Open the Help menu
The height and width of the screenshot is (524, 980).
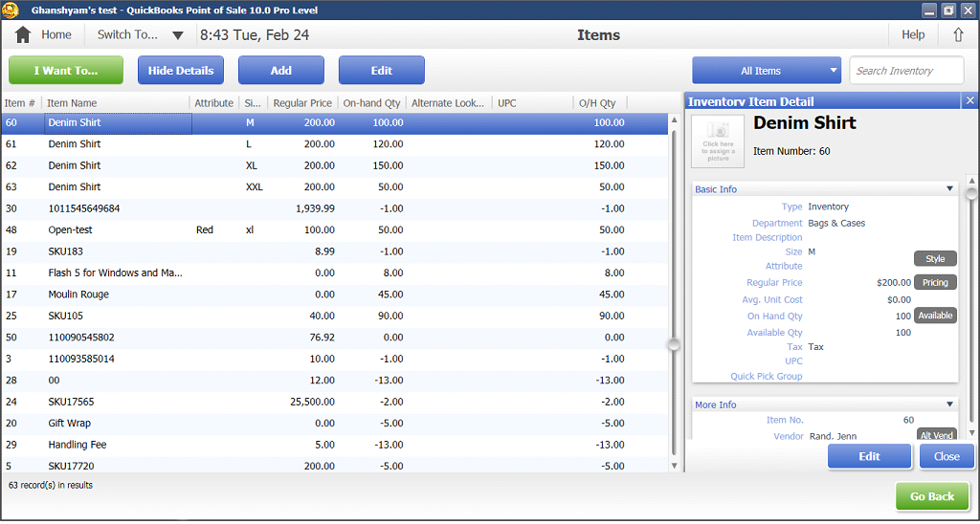[x=913, y=34]
